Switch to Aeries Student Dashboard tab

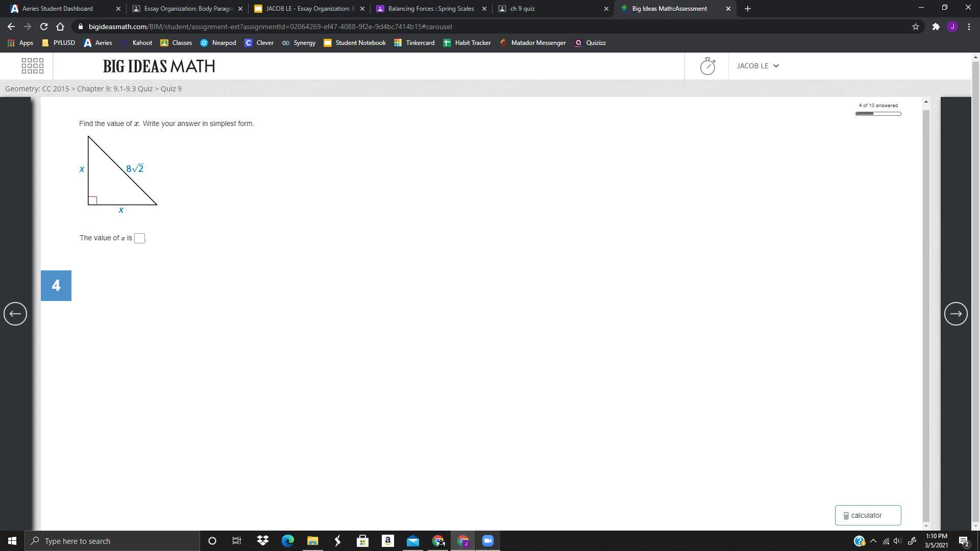[58, 9]
